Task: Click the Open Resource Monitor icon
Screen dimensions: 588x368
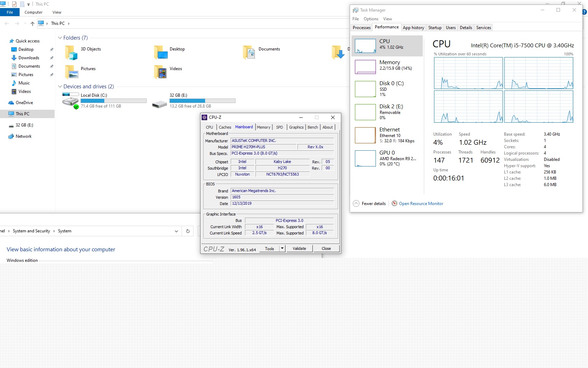Action: pyautogui.click(x=394, y=203)
